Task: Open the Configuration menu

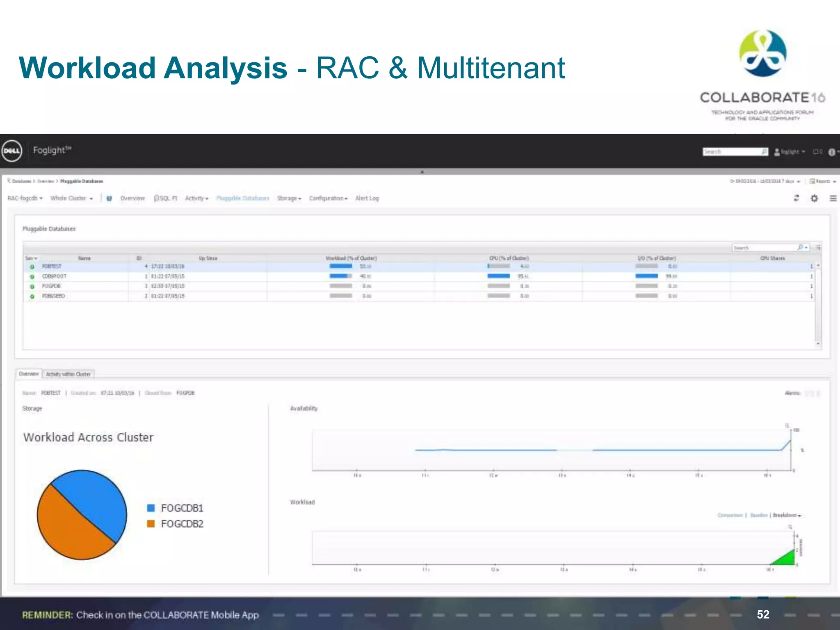Action: [329, 199]
